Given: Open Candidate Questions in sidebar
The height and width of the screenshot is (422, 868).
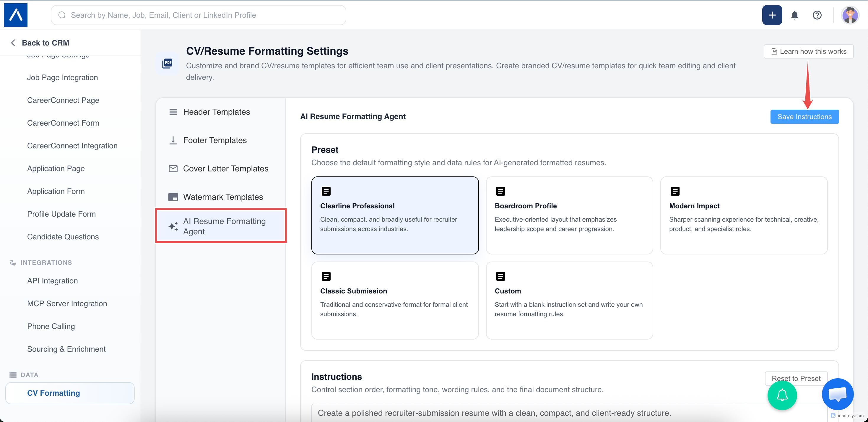Looking at the screenshot, I should [63, 237].
